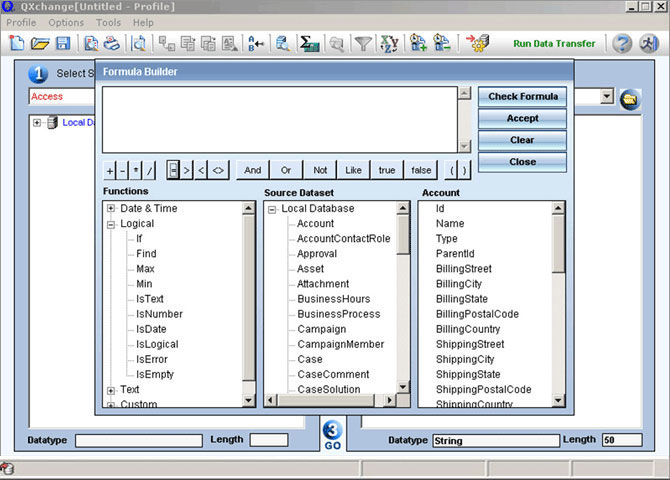Select the IsNumber function
The height and width of the screenshot is (480, 670).
click(x=159, y=314)
